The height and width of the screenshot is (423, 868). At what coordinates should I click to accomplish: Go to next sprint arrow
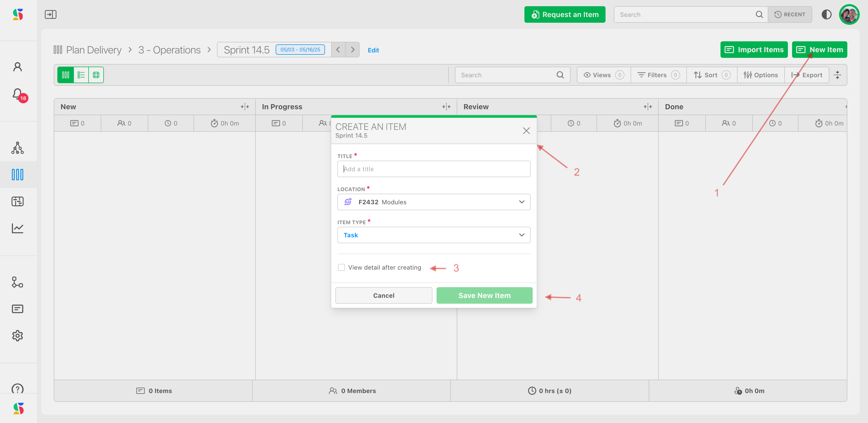(x=352, y=50)
